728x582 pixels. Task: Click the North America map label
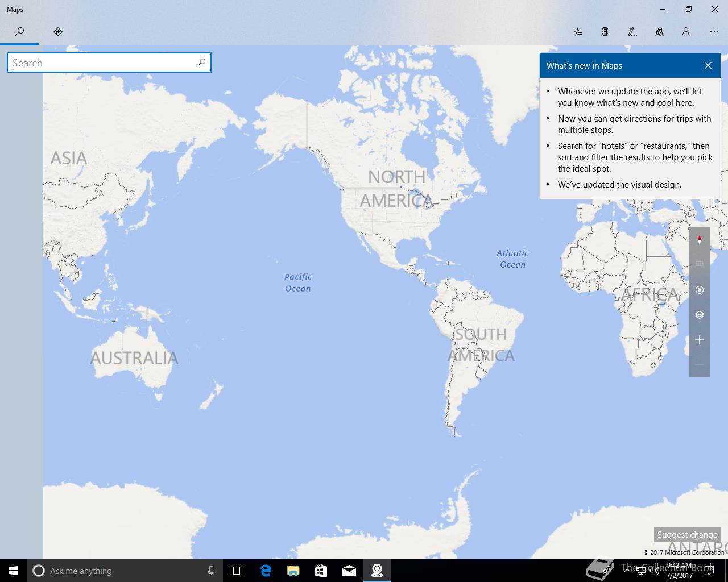397,189
